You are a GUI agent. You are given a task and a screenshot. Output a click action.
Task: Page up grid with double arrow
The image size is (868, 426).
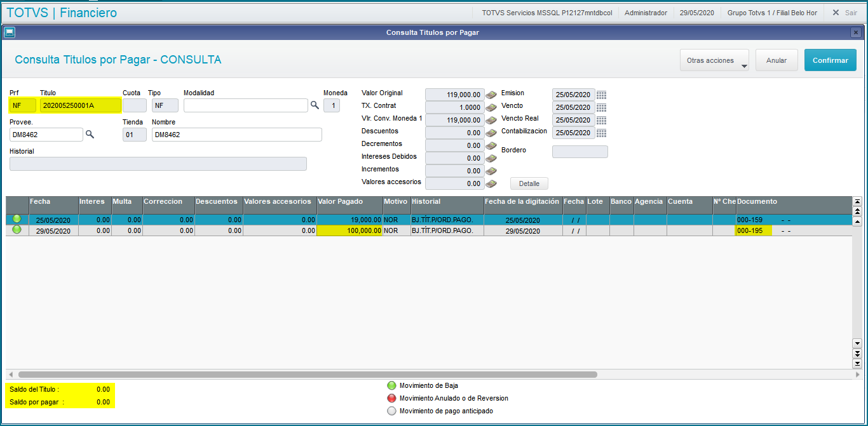(857, 211)
